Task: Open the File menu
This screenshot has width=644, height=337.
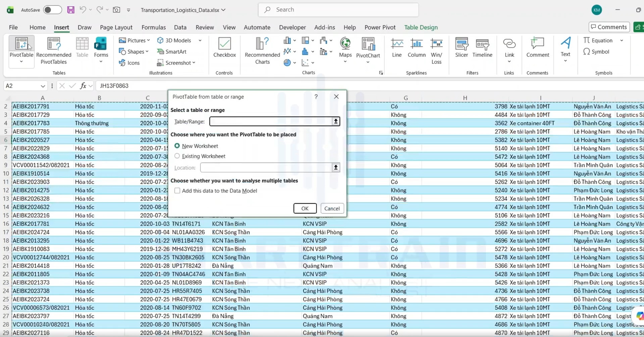Action: click(x=13, y=27)
